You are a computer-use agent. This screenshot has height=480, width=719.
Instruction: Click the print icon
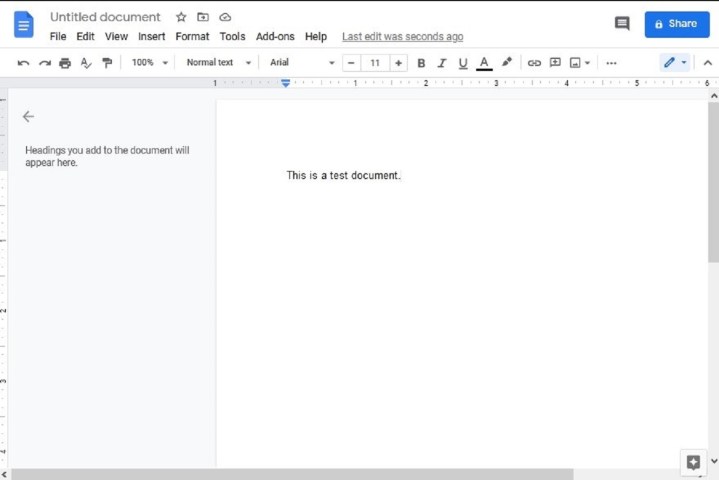click(x=65, y=63)
